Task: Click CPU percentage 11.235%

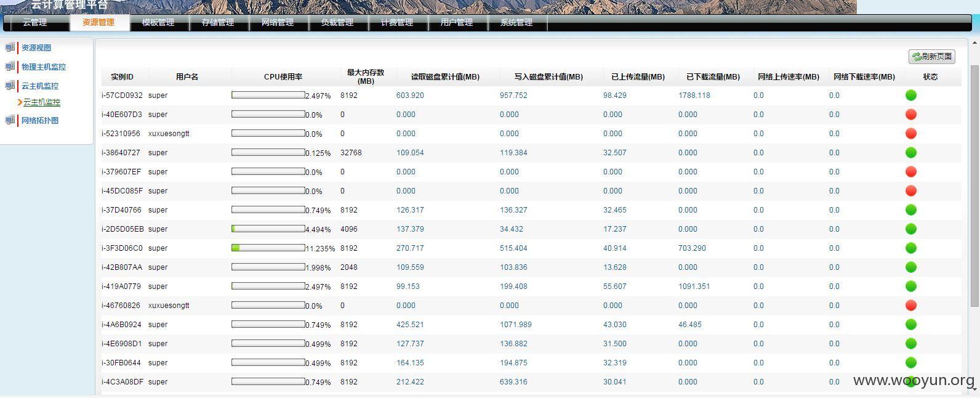Action: [320, 249]
